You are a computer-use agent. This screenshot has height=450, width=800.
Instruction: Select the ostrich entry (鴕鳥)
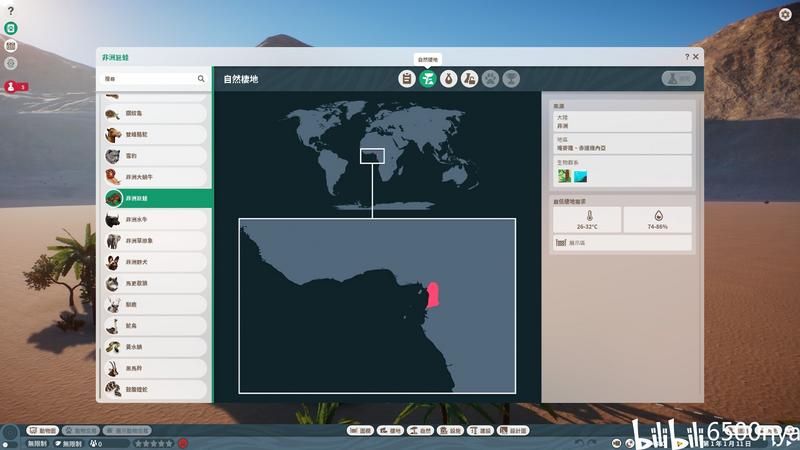click(155, 326)
